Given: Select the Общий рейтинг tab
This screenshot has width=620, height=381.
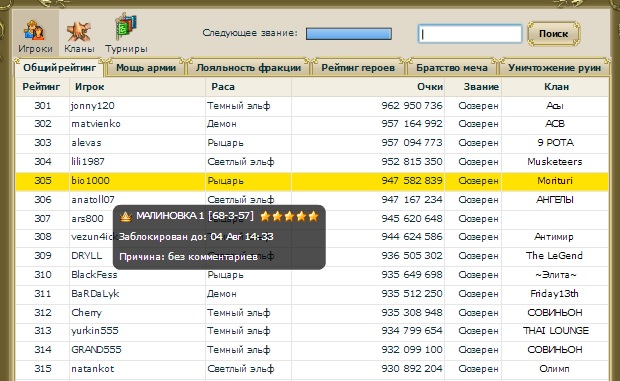Looking at the screenshot, I should click(59, 68).
